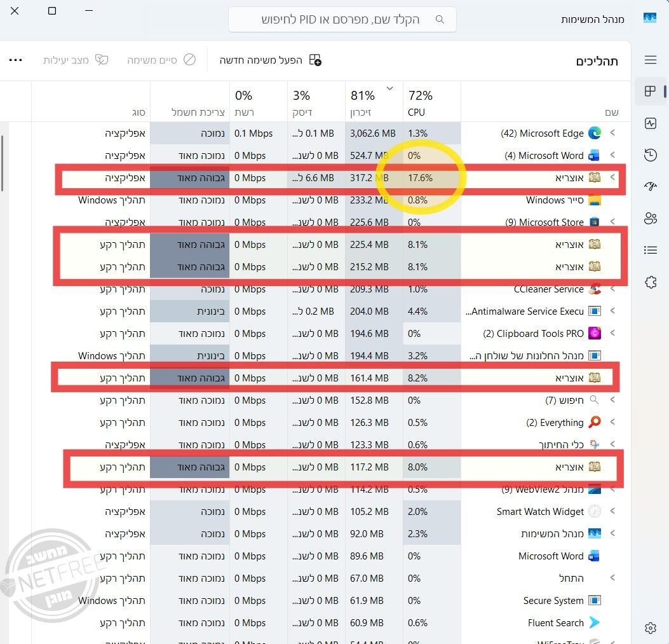Expand the Microsoft Edge (42) process group
Image resolution: width=669 pixels, height=644 pixels.
[x=612, y=133]
